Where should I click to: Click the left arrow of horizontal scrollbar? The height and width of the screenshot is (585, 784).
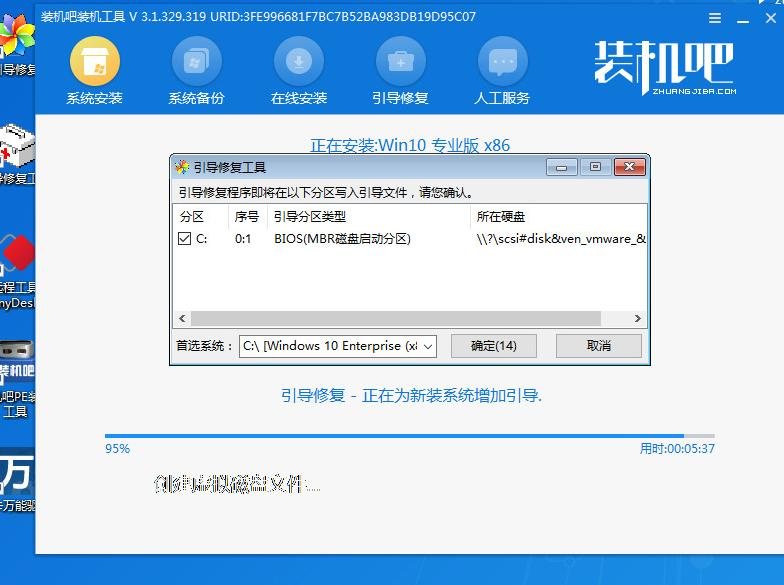pos(183,319)
